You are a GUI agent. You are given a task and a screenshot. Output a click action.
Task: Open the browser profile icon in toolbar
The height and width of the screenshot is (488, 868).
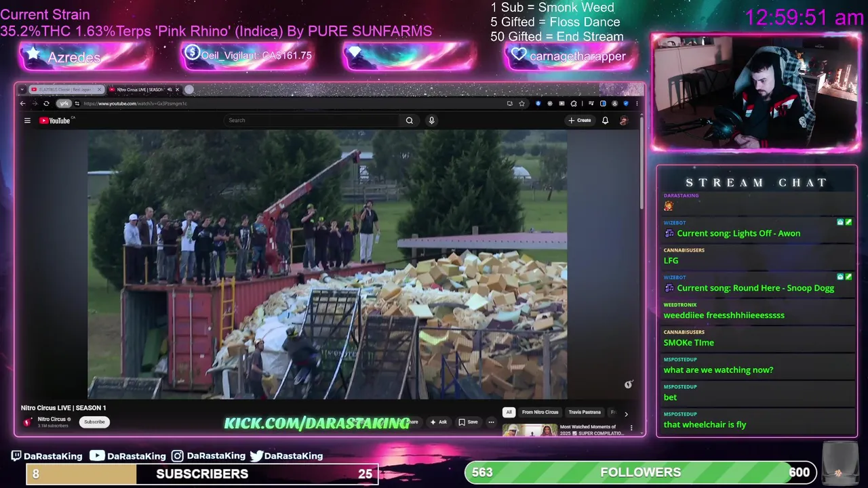(x=615, y=104)
